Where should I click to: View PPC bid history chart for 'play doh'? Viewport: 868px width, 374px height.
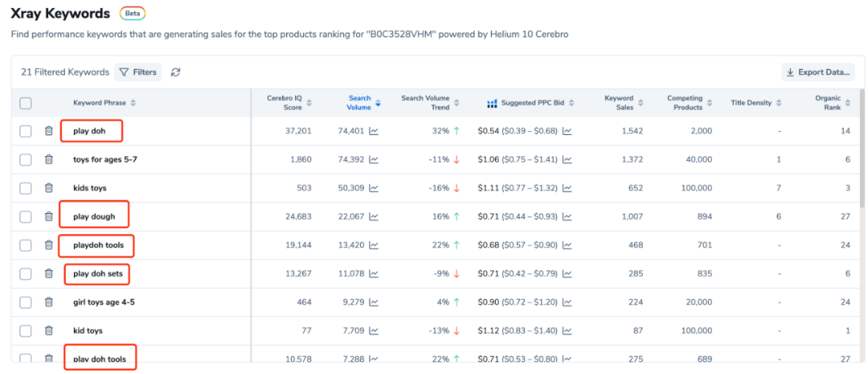click(567, 131)
